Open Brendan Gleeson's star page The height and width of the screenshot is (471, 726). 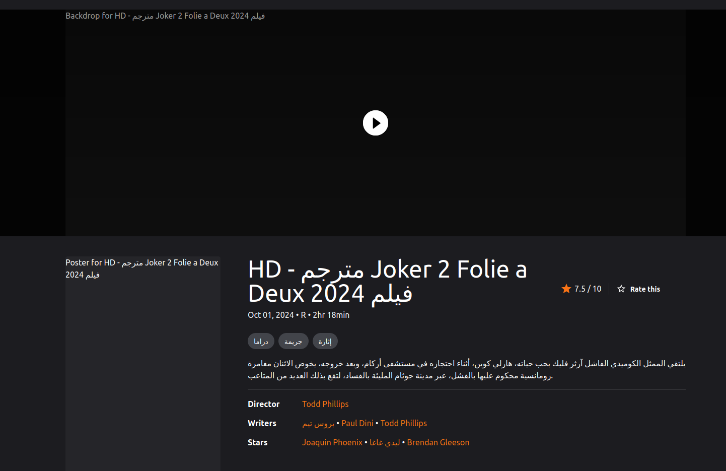coord(438,442)
